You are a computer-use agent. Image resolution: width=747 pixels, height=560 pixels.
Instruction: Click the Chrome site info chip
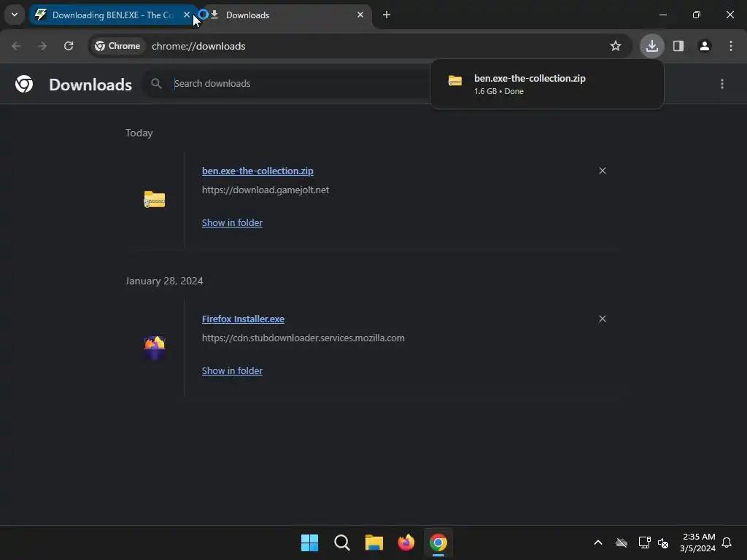[117, 46]
